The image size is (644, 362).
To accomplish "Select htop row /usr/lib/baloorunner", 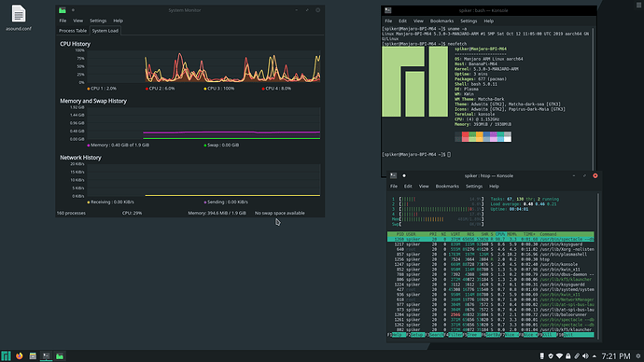I will click(491, 314).
